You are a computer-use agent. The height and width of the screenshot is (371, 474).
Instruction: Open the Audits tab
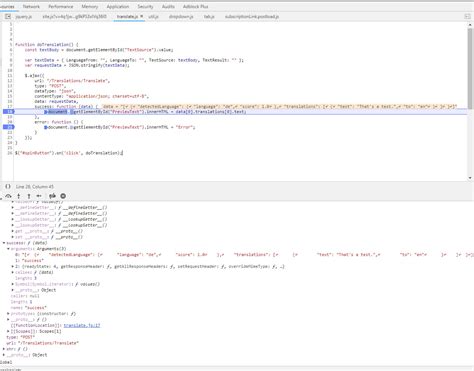coord(168,7)
